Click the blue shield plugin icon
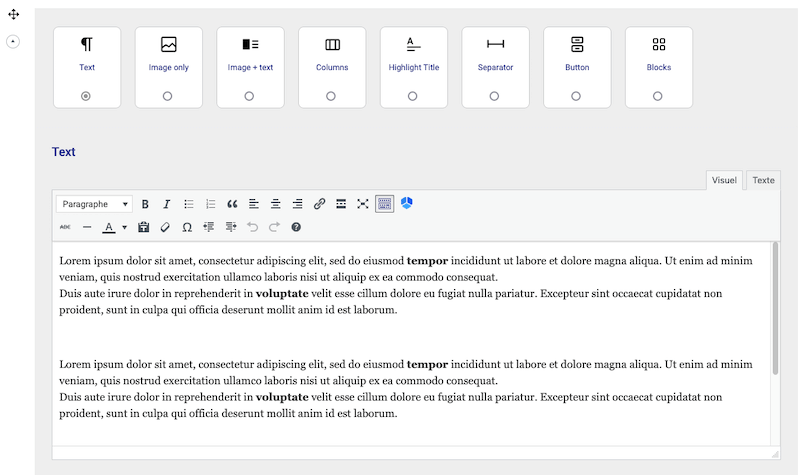 coord(407,203)
